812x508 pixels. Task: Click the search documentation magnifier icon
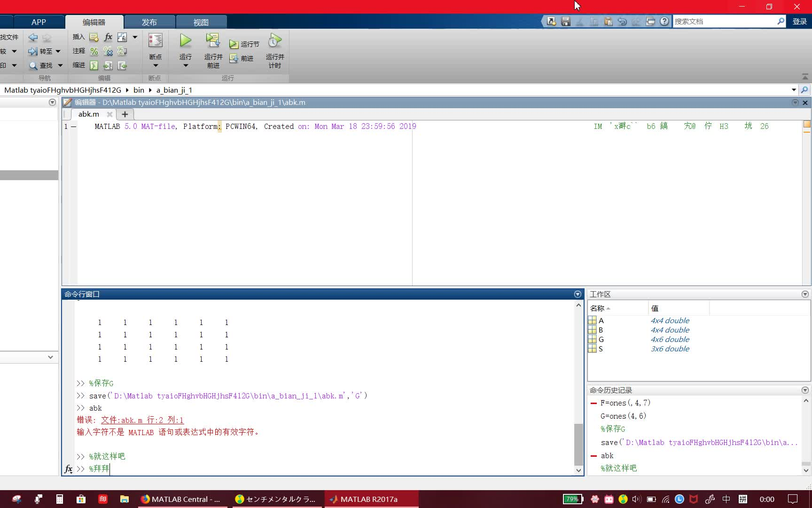(x=781, y=21)
